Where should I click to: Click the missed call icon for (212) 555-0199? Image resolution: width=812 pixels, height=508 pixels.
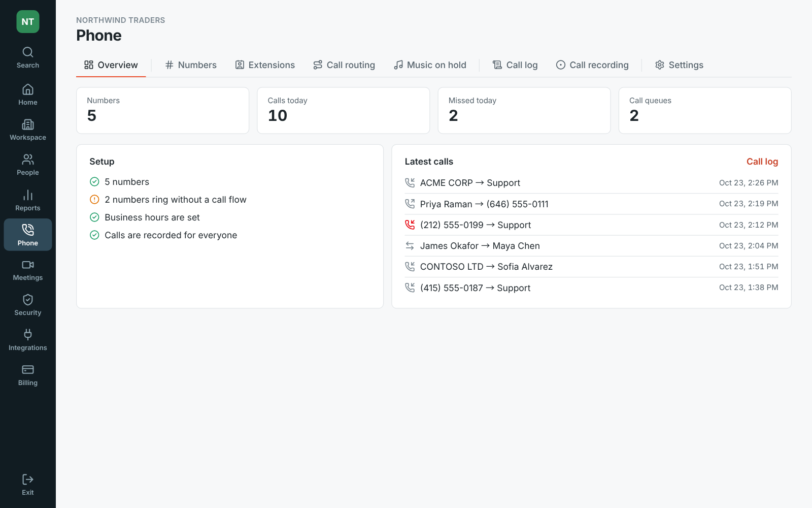pyautogui.click(x=410, y=225)
